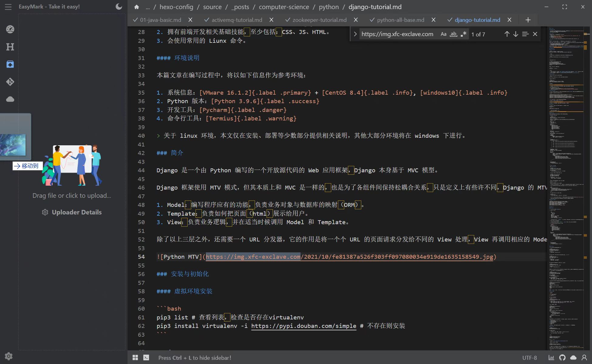Toggle fullscreen with the window expand icon
This screenshot has height=364, width=592.
tap(564, 7)
